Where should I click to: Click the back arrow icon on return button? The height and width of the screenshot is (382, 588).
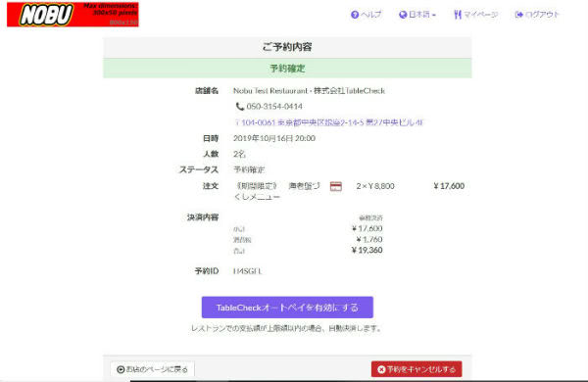[121, 369]
